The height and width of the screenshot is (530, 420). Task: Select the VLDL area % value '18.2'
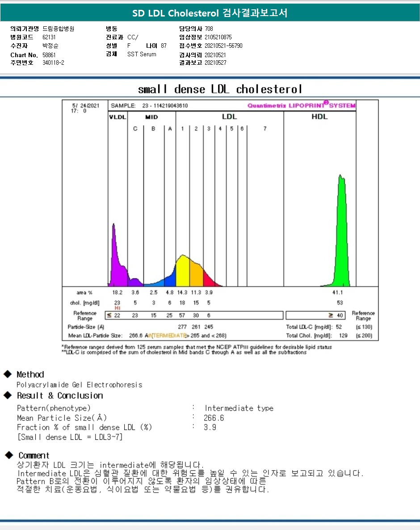[x=118, y=292]
